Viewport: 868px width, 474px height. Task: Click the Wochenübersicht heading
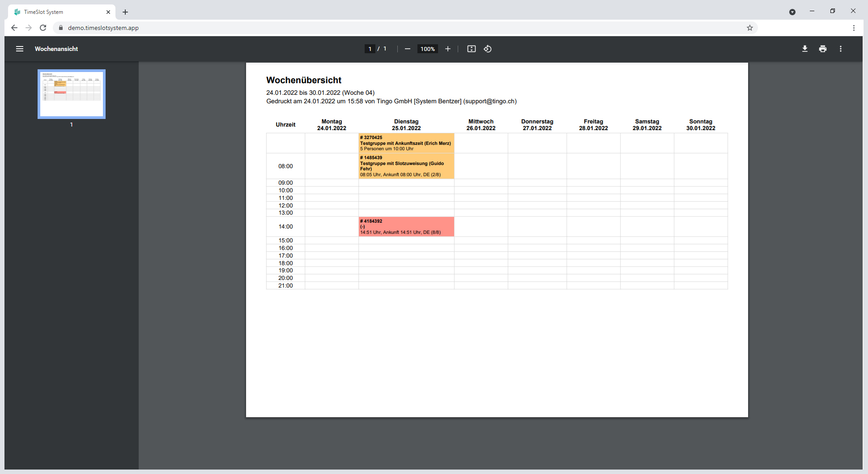click(x=304, y=80)
